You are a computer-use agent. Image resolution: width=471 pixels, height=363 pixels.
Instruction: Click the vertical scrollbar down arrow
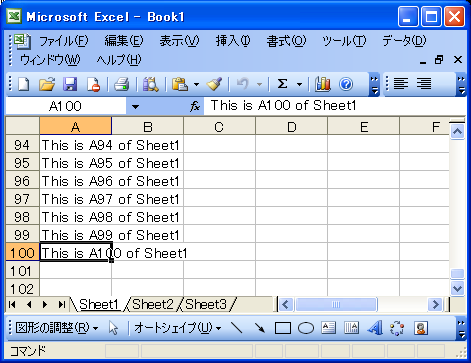tap(457, 288)
